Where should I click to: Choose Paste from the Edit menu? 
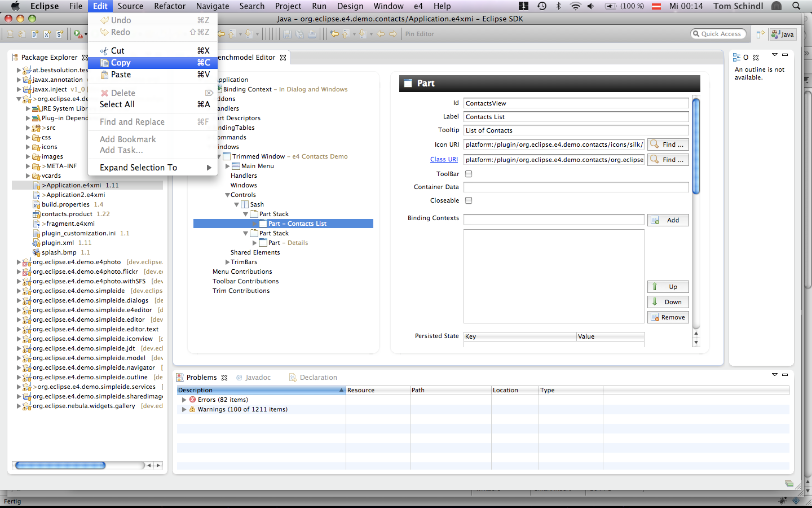click(x=121, y=75)
